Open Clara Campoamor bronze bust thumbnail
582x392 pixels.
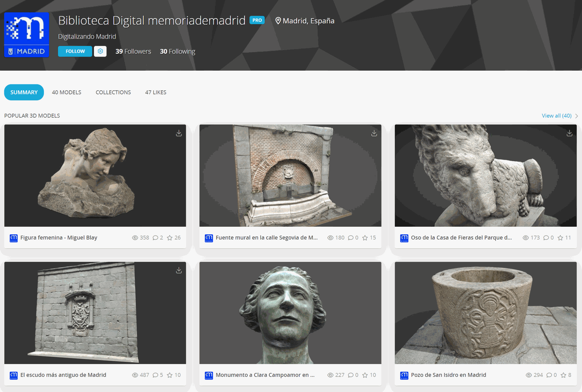290,313
